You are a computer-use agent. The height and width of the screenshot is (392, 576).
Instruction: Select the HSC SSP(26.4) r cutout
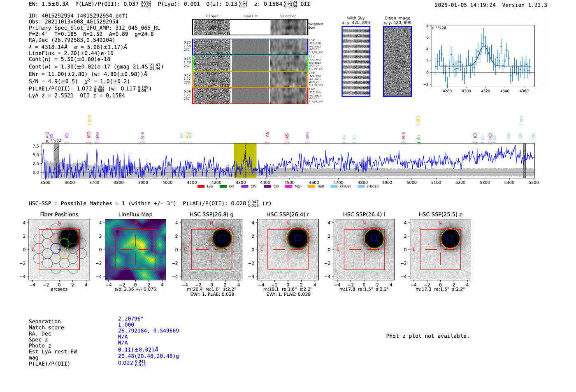click(x=288, y=250)
